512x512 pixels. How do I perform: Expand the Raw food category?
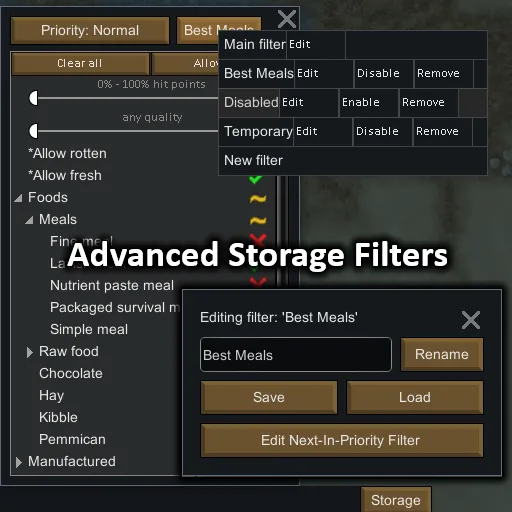[30, 352]
